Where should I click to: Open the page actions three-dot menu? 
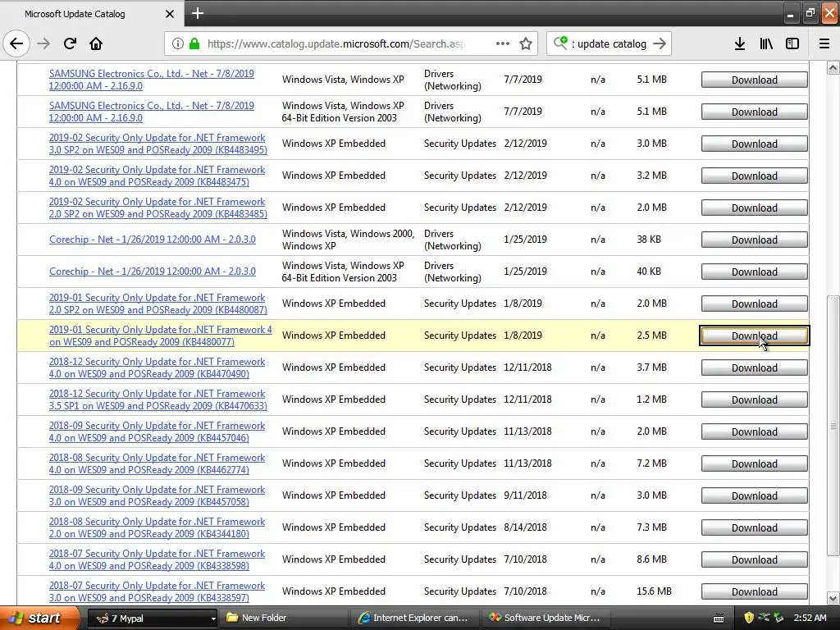coord(503,43)
